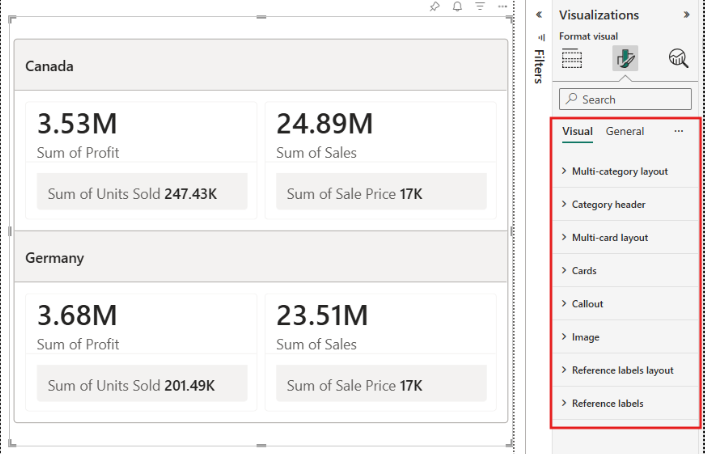The width and height of the screenshot is (705, 454).
Task: Switch to the Visual tab
Action: (577, 131)
